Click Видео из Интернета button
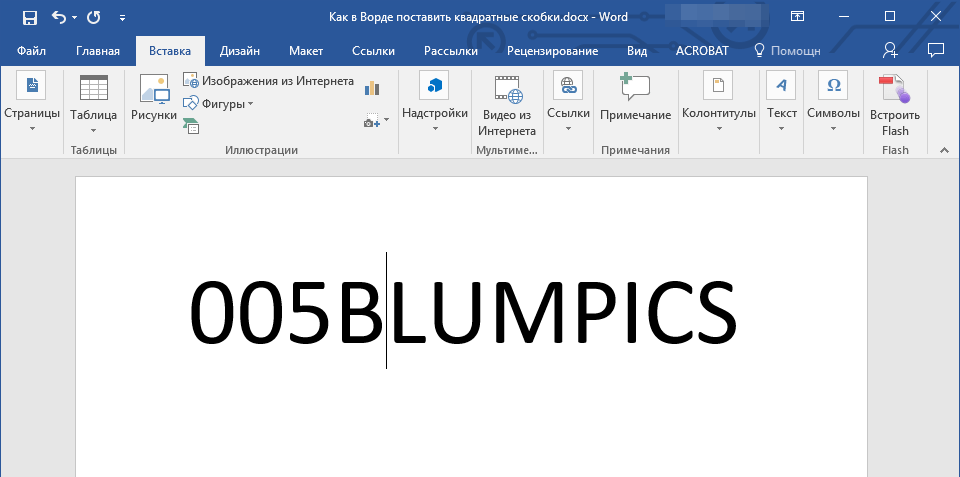Viewport: 960px width, 477px height. (x=507, y=107)
